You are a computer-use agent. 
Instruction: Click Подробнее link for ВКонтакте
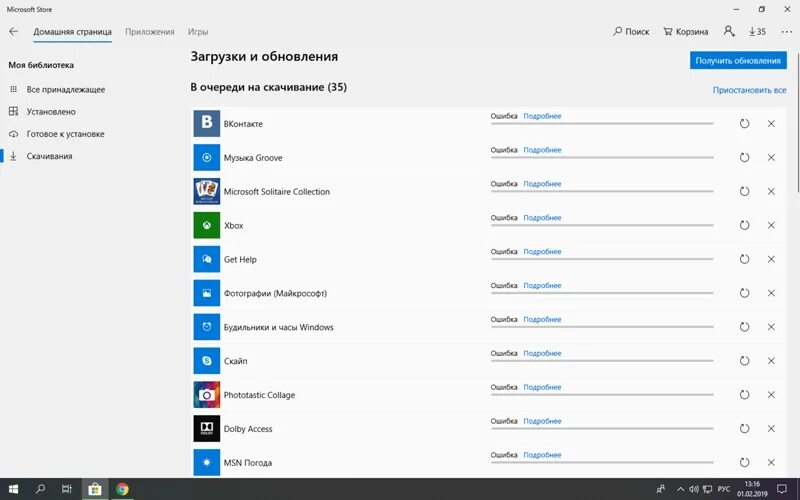pyautogui.click(x=542, y=116)
